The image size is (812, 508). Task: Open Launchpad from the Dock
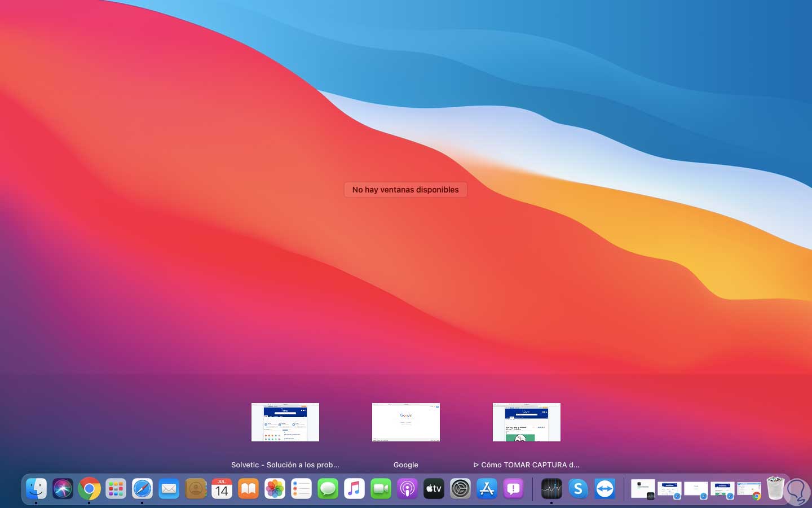tap(116, 489)
